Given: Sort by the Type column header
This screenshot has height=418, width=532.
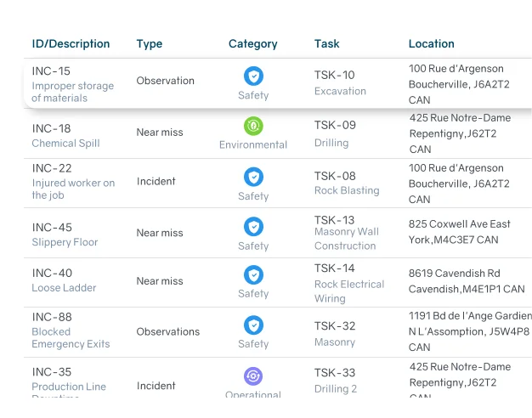Looking at the screenshot, I should [x=149, y=43].
